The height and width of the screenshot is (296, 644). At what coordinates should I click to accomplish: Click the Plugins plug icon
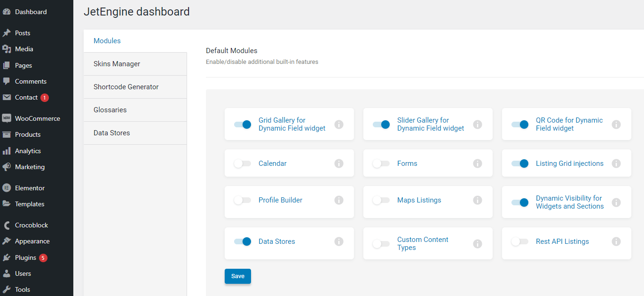tap(7, 257)
